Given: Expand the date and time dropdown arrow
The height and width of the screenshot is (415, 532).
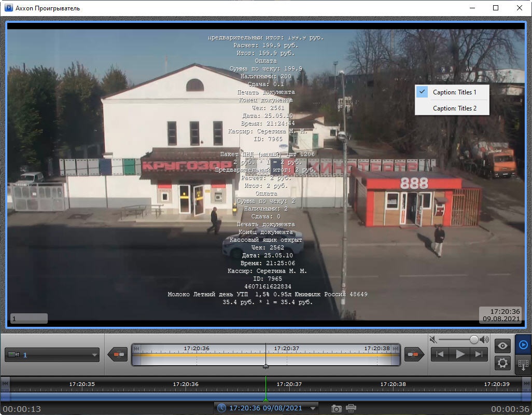Looking at the screenshot, I should (313, 408).
